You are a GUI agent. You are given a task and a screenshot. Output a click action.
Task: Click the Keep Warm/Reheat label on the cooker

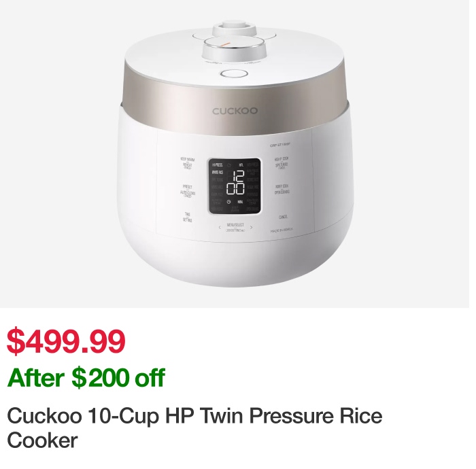188,163
